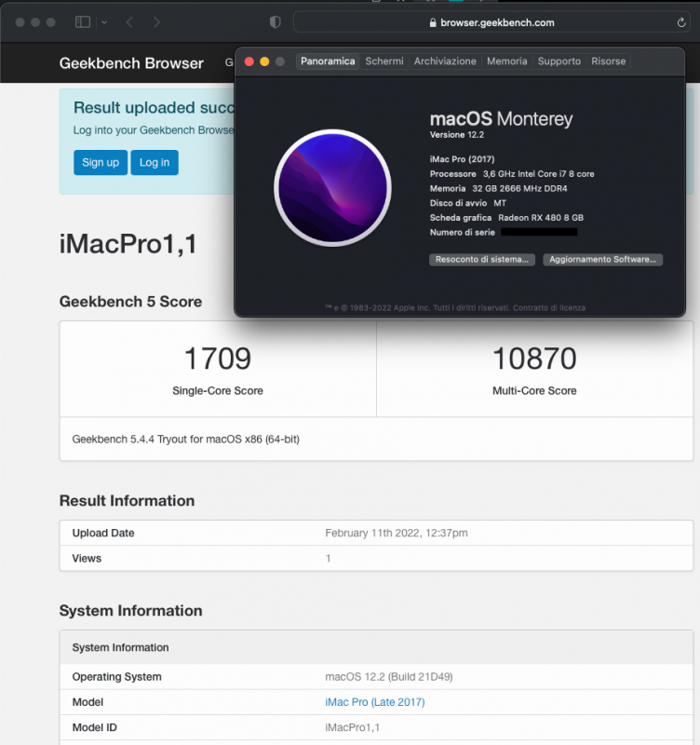Click the 10870 Multi-Core score

coord(534,359)
